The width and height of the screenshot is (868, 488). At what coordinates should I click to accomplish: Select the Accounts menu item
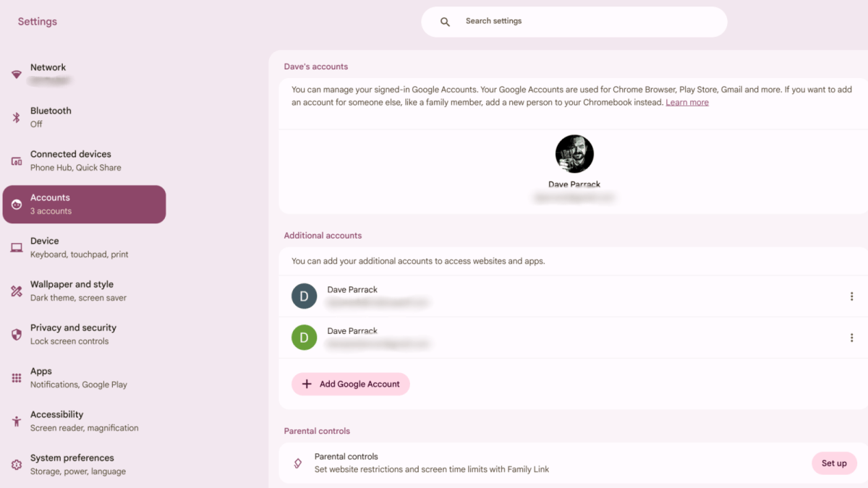click(85, 205)
